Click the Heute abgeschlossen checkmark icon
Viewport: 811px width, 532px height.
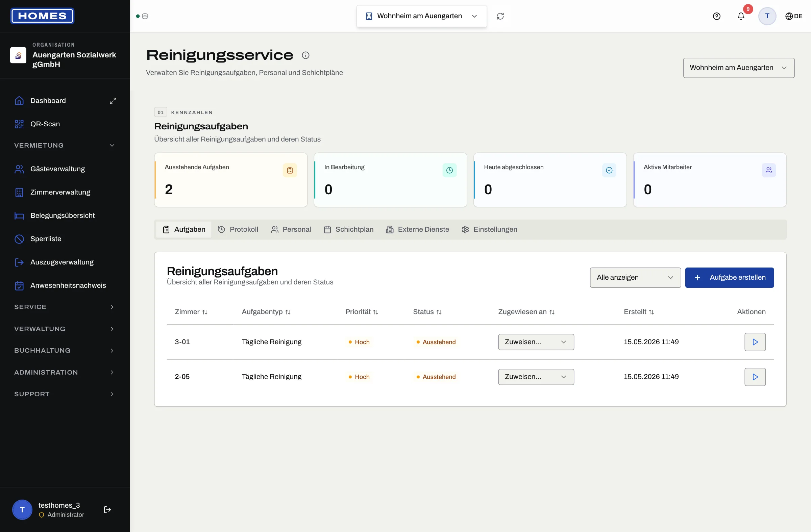tap(609, 170)
